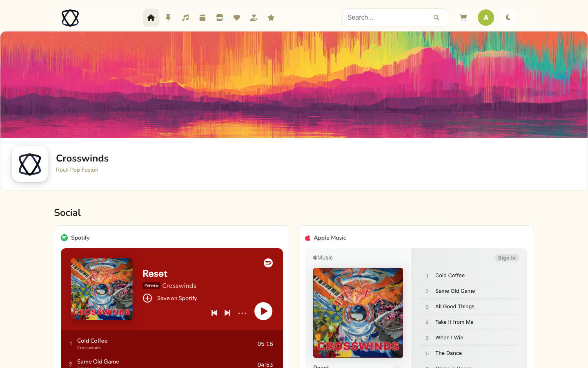Open the shopping cart

tap(463, 18)
